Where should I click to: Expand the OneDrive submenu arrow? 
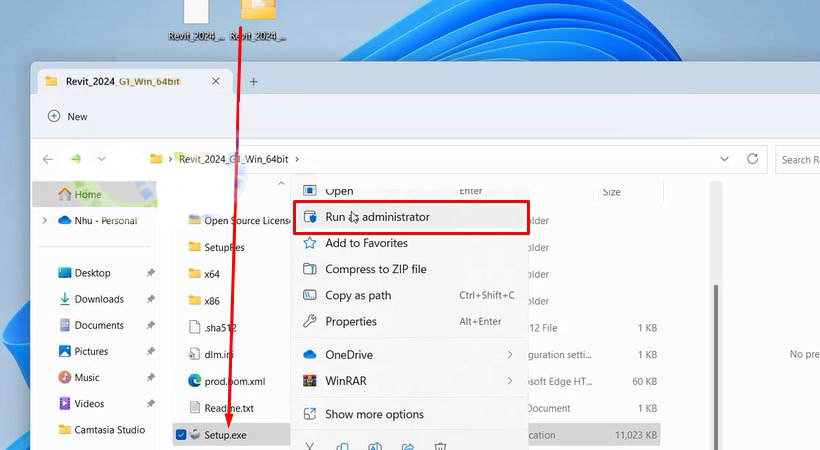coord(509,355)
